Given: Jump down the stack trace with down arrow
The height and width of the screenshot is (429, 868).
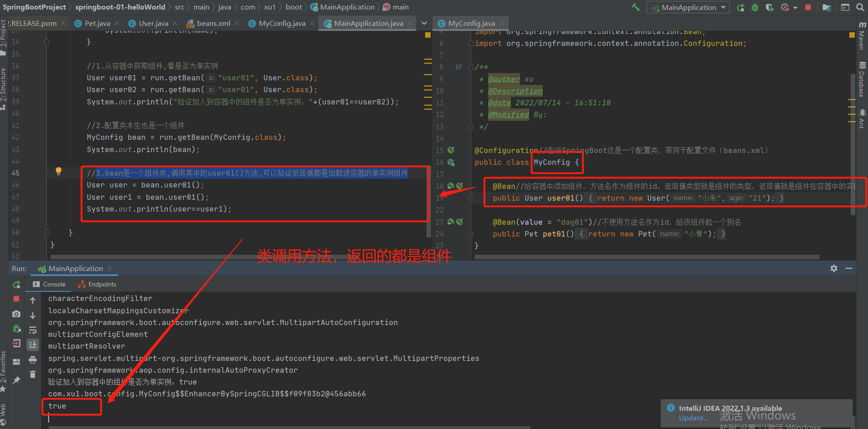Looking at the screenshot, I should pos(33,315).
